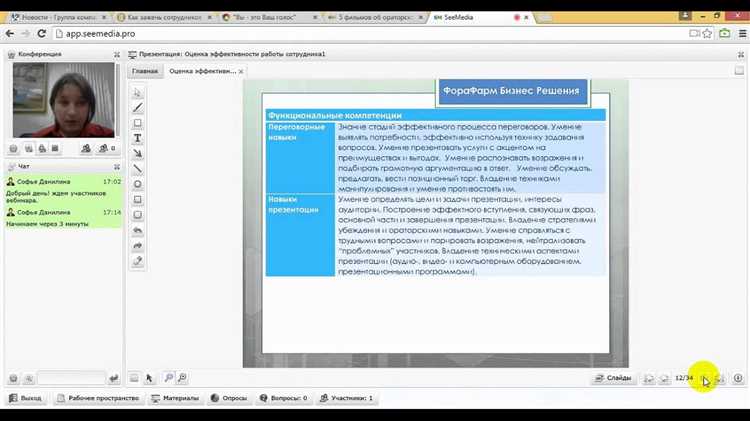This screenshot has width=750, height=421.
Task: Click the 'ФораФарм Бизнес Решения' slide title
Action: pos(511,90)
